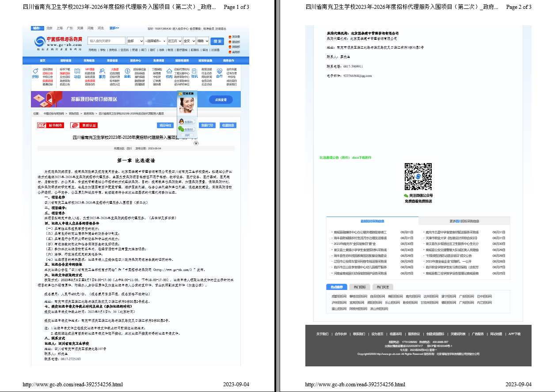Click the green docx attachment download link

coord(346,157)
